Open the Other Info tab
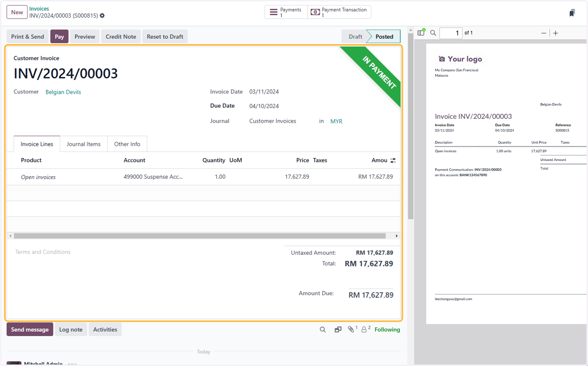588x366 pixels. point(127,144)
